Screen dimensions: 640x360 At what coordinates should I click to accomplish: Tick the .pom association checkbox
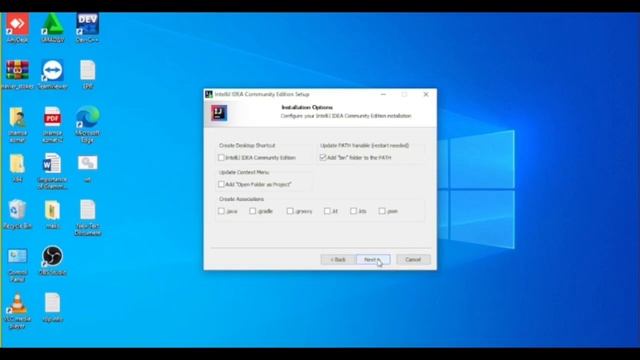coord(382,211)
